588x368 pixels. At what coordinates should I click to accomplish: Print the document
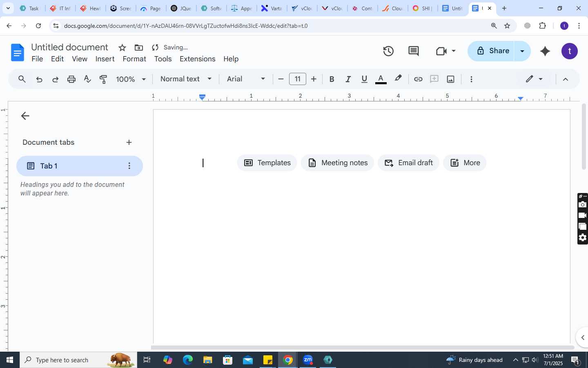(x=71, y=79)
